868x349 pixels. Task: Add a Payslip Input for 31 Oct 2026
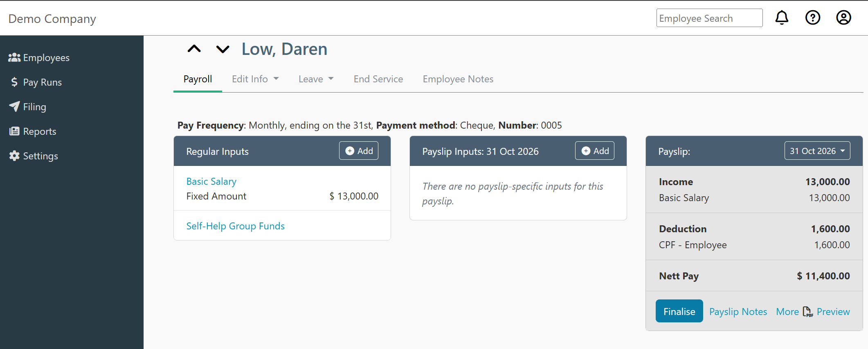[x=595, y=151]
